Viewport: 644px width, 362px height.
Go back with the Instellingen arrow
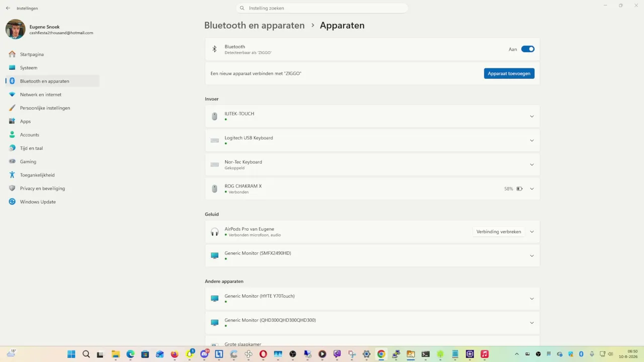pyautogui.click(x=8, y=8)
